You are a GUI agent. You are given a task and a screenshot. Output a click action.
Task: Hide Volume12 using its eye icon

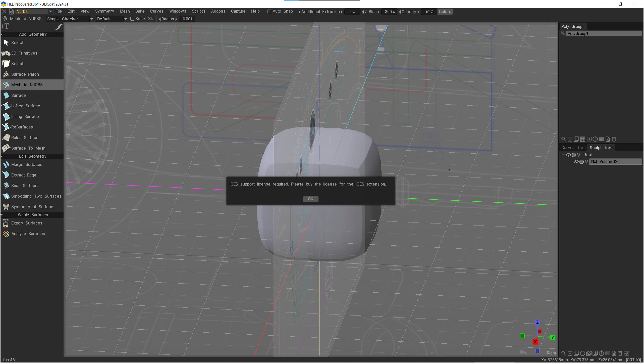[x=576, y=162]
